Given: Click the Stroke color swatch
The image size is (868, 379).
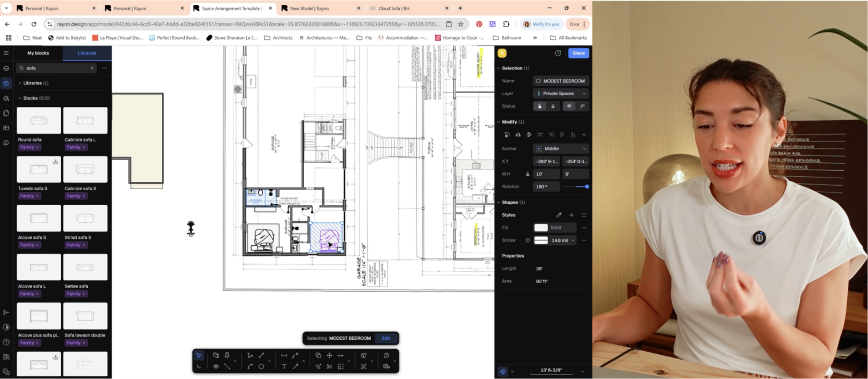Looking at the screenshot, I should (x=541, y=240).
